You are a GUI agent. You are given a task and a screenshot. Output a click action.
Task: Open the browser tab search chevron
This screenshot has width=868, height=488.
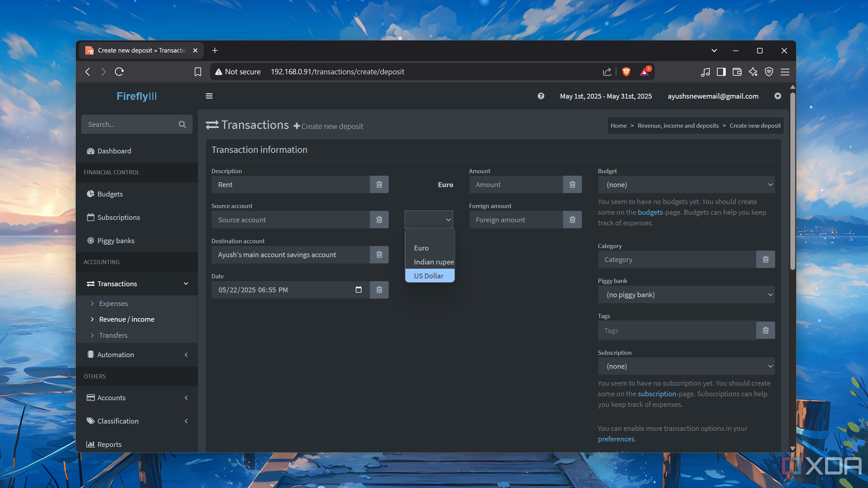(x=714, y=51)
